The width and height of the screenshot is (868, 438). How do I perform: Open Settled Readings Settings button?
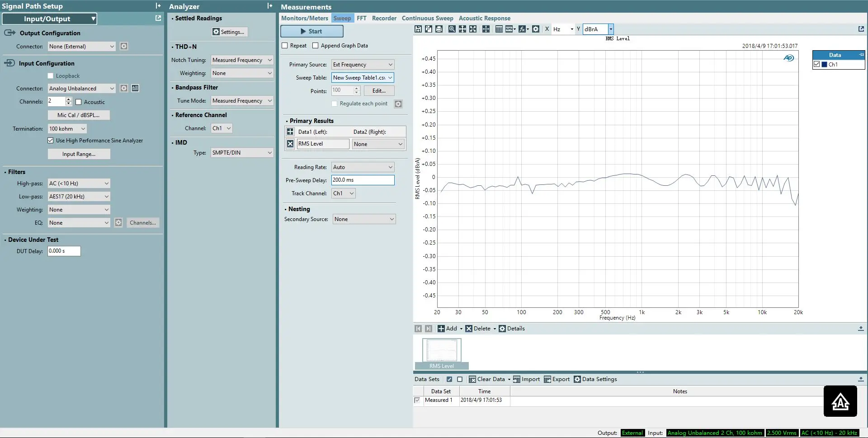pos(230,32)
